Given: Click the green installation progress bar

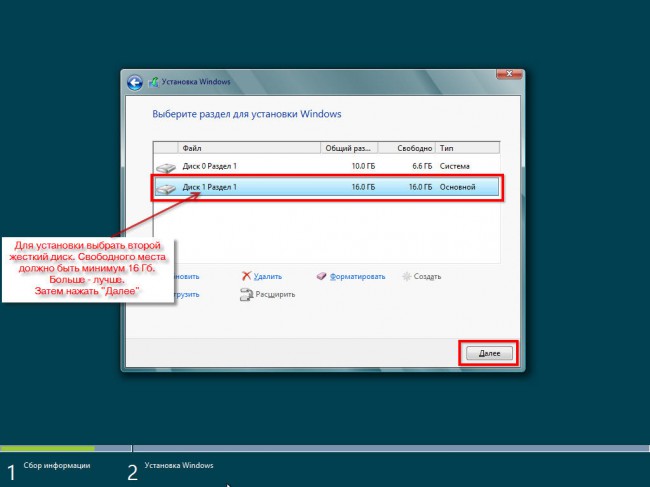Looking at the screenshot, I should [47, 448].
